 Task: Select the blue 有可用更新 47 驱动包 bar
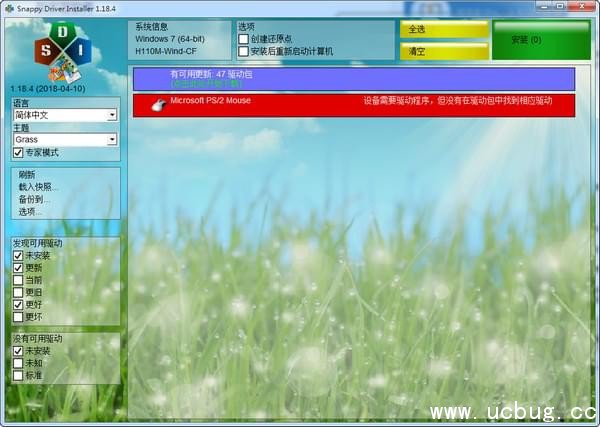(x=353, y=79)
